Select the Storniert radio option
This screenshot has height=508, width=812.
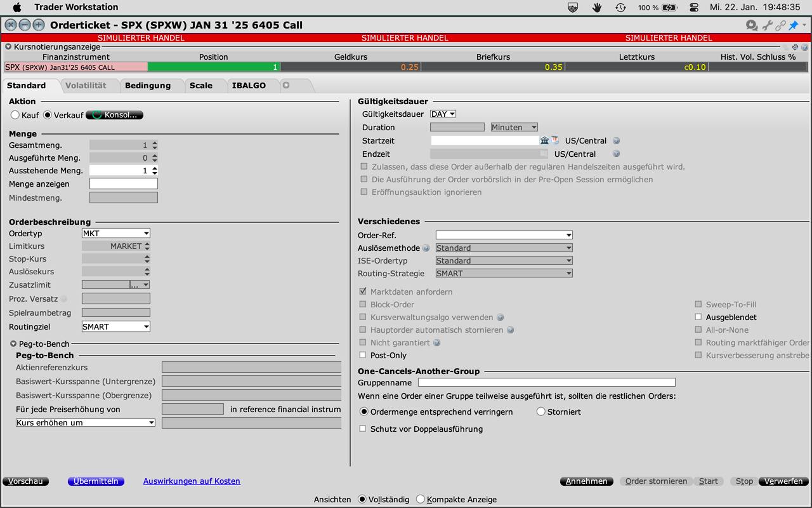[x=541, y=411]
